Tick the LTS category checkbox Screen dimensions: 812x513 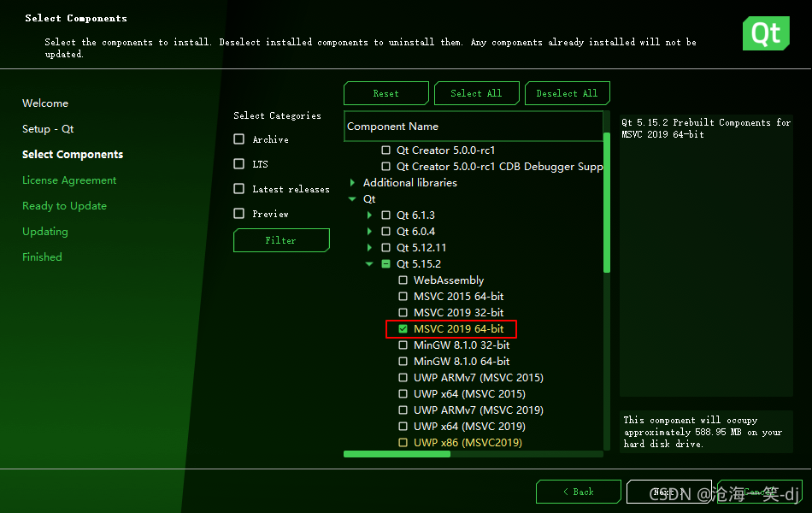238,164
